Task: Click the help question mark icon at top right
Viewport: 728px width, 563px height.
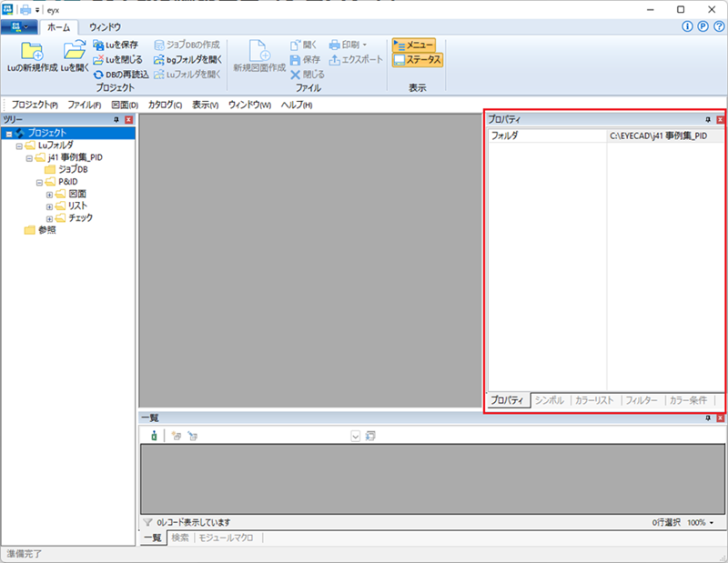Action: [x=719, y=26]
